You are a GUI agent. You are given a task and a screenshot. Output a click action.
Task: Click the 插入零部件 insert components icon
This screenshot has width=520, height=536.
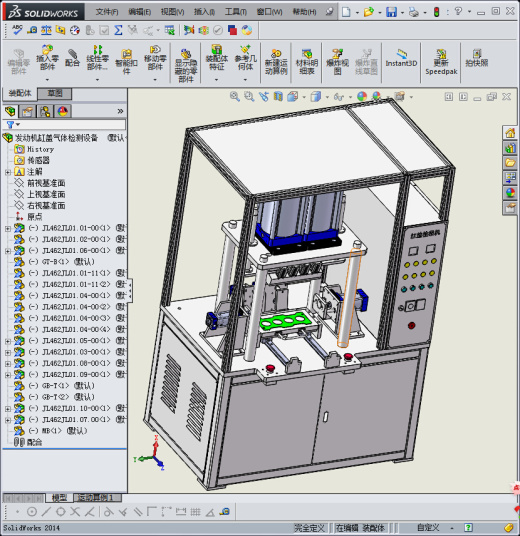pyautogui.click(x=47, y=57)
